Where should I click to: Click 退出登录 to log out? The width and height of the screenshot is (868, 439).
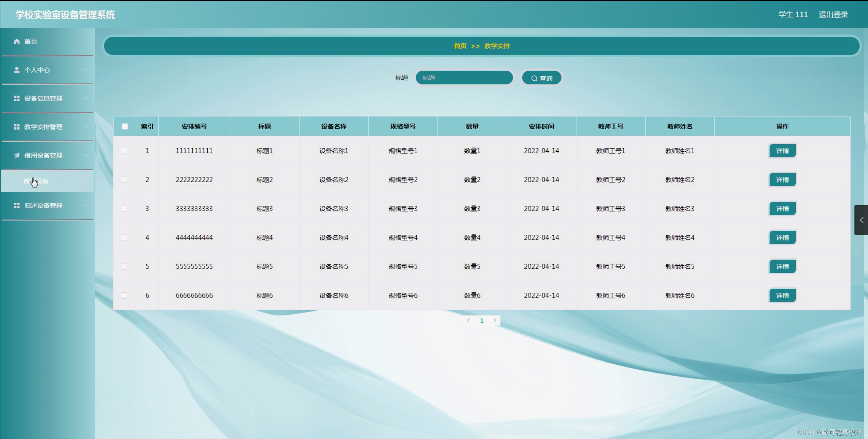[833, 15]
